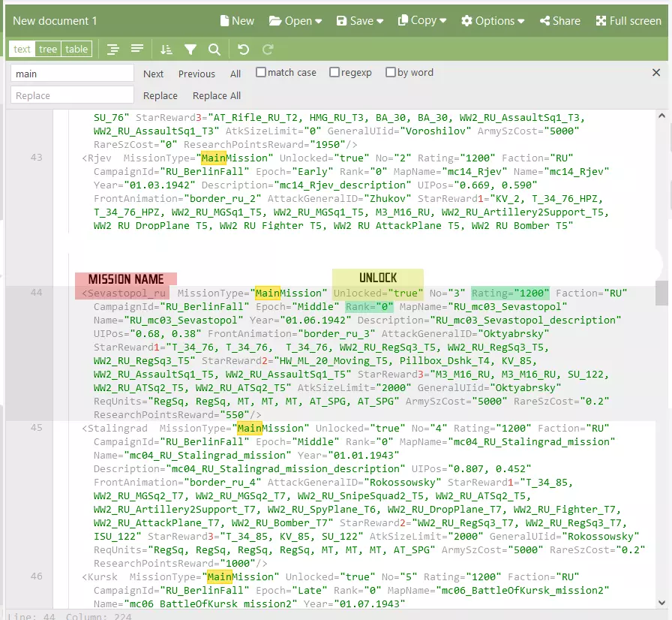Click into the Replace input field
This screenshot has width=672, height=620.
tap(72, 95)
